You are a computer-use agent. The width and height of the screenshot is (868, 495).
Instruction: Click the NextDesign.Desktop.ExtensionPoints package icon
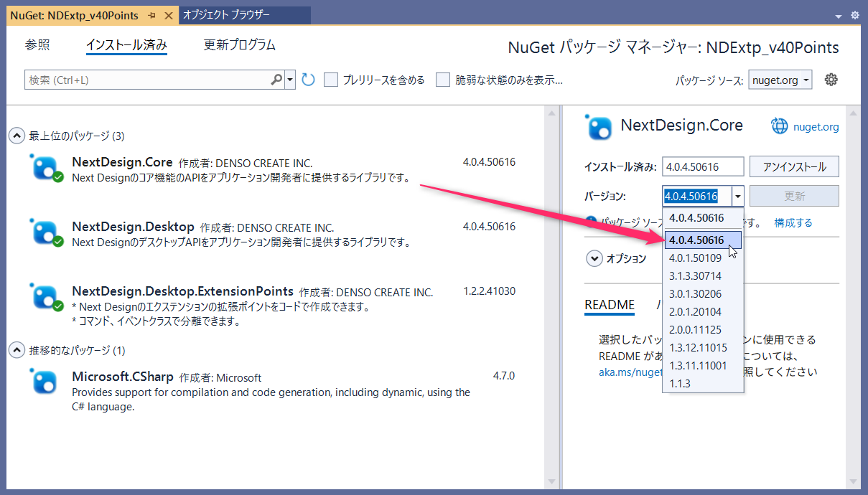[x=44, y=297]
